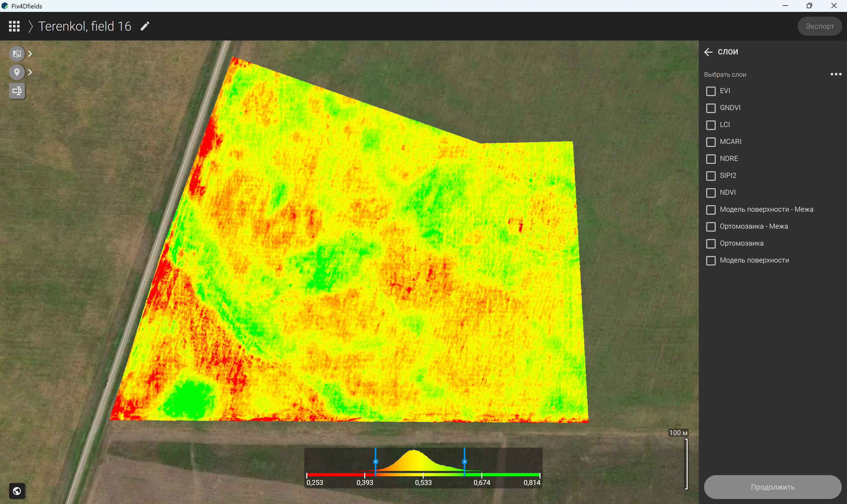Open the three-dots layer options menu

pos(836,74)
